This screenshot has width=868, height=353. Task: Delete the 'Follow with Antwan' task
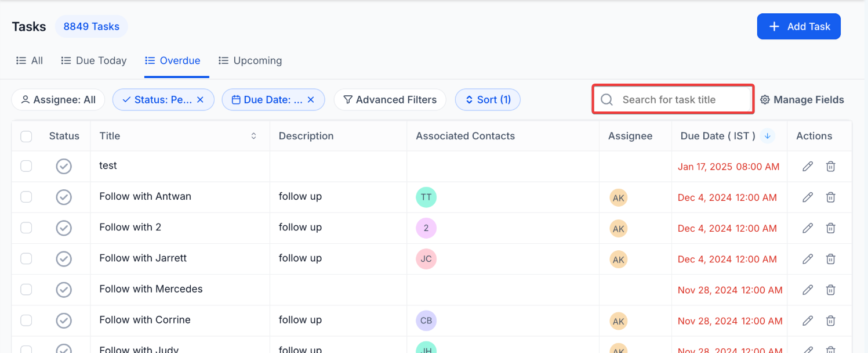830,197
